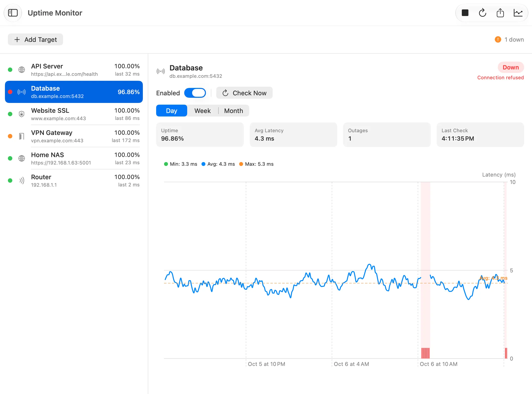Click the red Down status badge
This screenshot has width=532, height=394.
511,67
